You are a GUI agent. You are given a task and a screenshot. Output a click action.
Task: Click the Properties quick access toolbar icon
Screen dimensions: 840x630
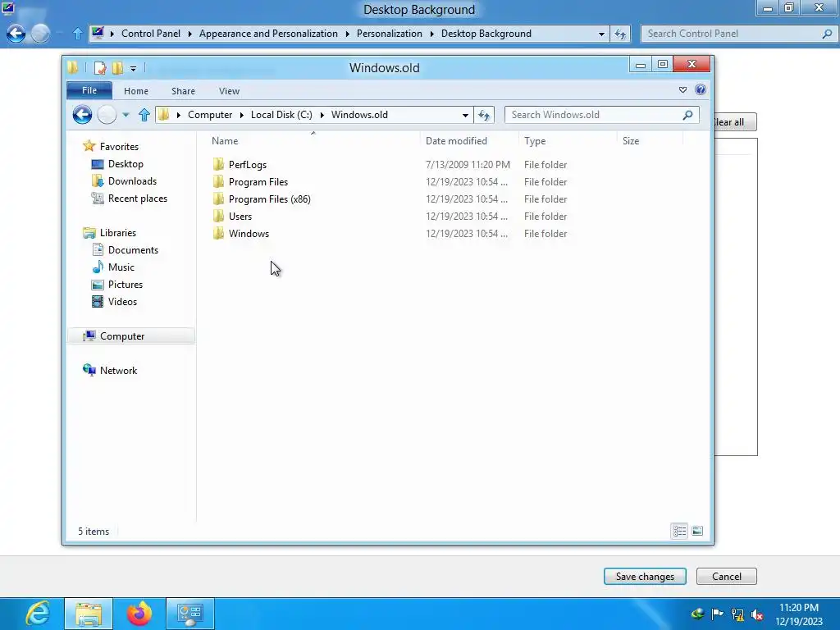99,68
